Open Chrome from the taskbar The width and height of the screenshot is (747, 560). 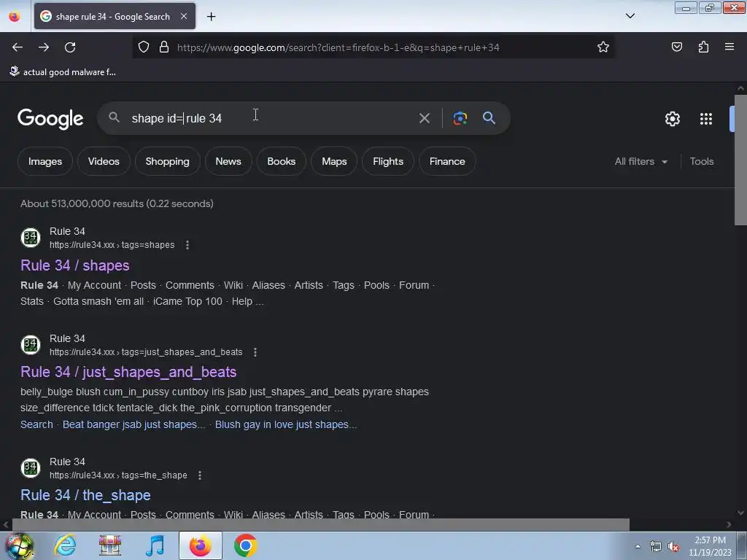(245, 545)
